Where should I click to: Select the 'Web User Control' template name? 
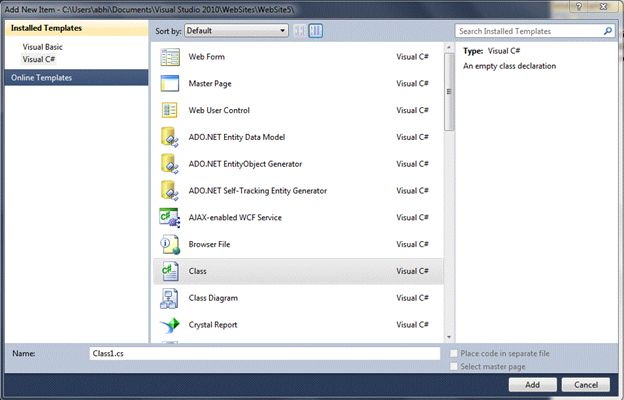[x=219, y=110]
